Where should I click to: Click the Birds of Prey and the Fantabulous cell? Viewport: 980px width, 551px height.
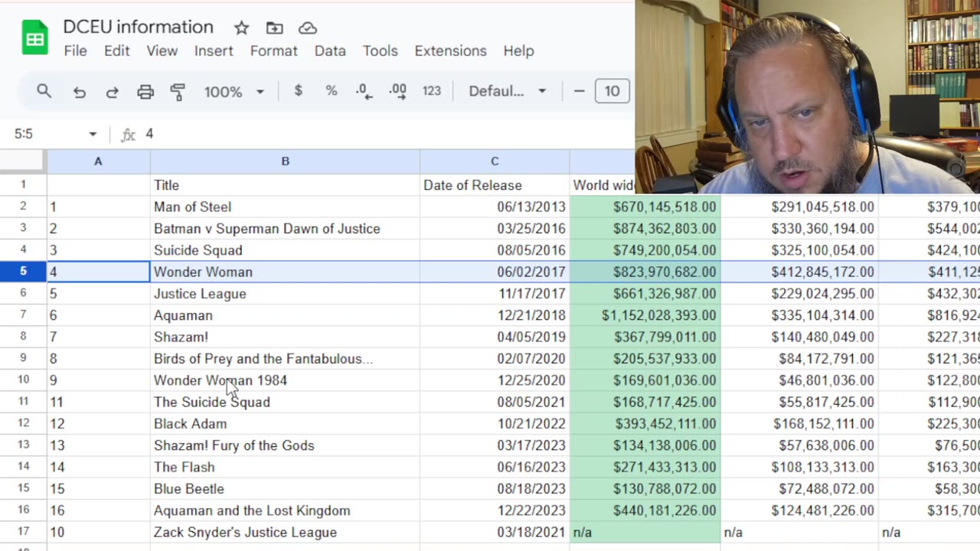click(285, 359)
